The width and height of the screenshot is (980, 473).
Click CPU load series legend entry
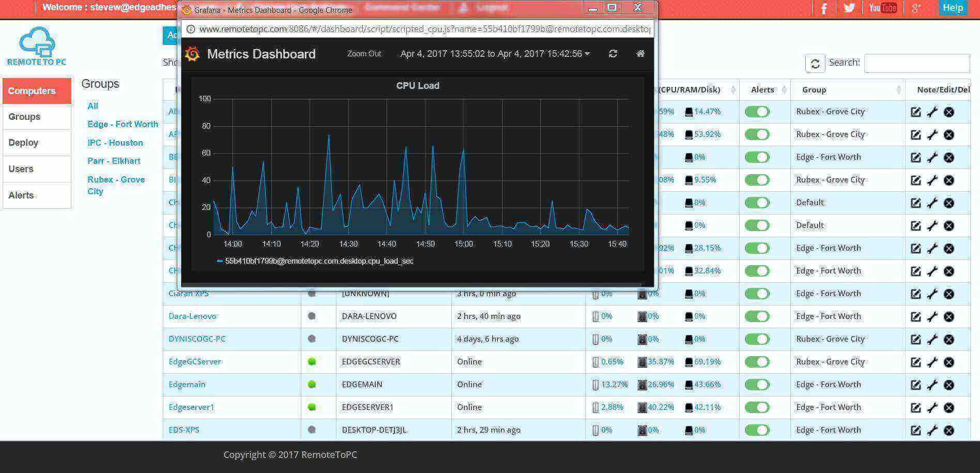(x=315, y=261)
